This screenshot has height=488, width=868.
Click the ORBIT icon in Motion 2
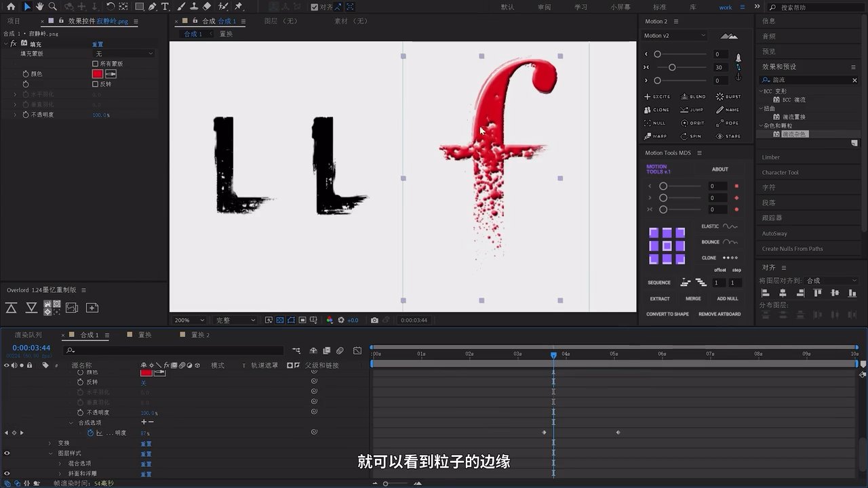coord(692,123)
